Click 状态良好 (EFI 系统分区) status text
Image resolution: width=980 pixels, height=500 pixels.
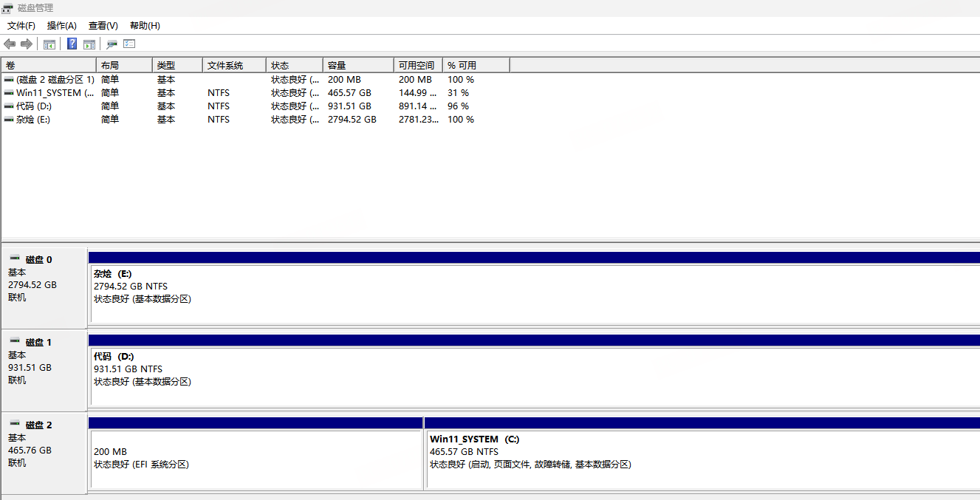click(x=141, y=465)
